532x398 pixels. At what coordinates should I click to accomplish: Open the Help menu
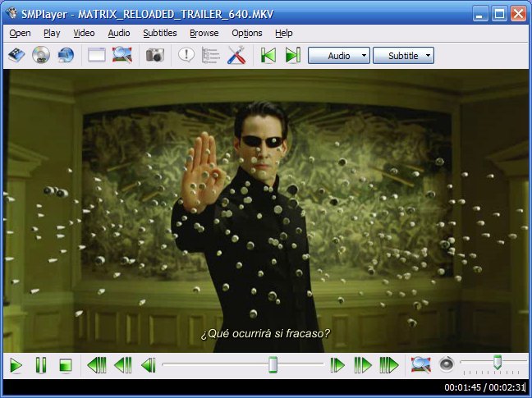(x=283, y=33)
